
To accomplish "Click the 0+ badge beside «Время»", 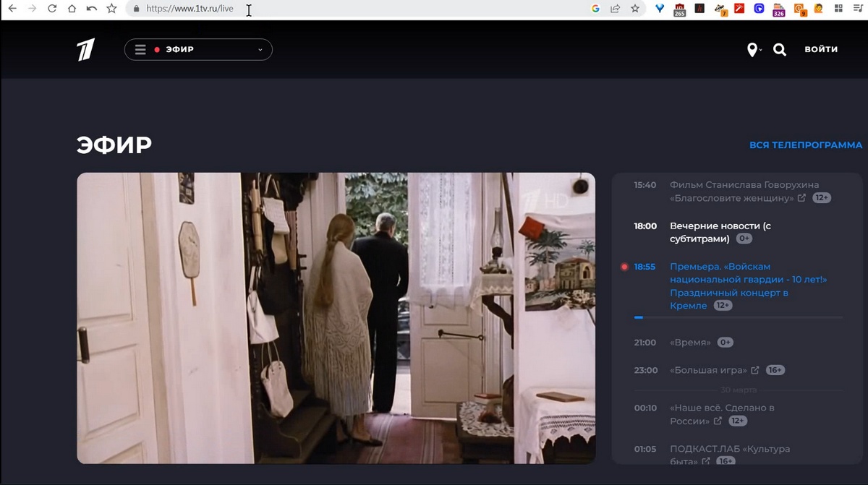I will click(726, 343).
